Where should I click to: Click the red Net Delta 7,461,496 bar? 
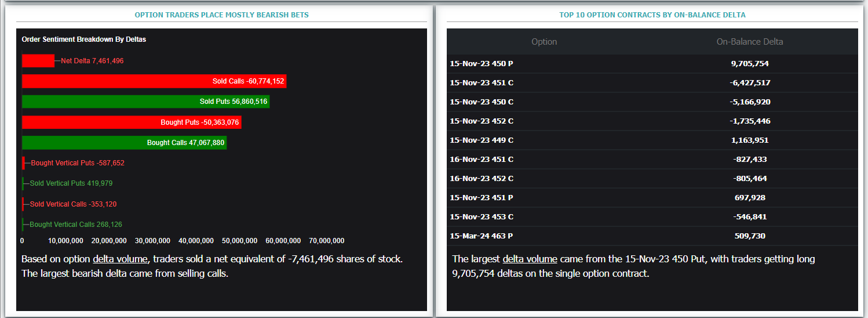click(38, 60)
